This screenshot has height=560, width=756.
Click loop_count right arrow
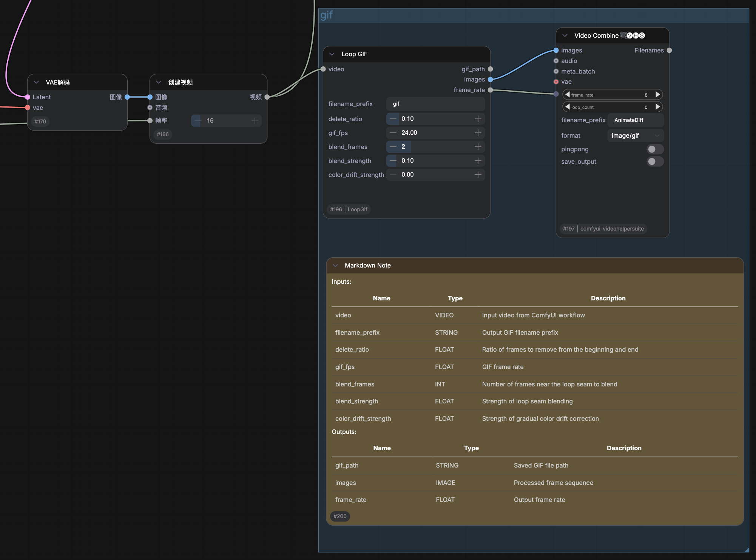(x=658, y=107)
